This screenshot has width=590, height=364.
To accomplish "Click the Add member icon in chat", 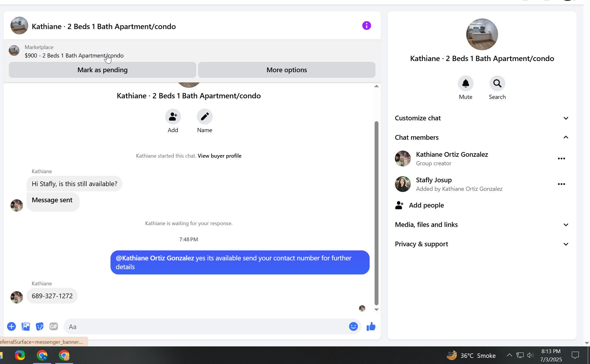I will (173, 117).
